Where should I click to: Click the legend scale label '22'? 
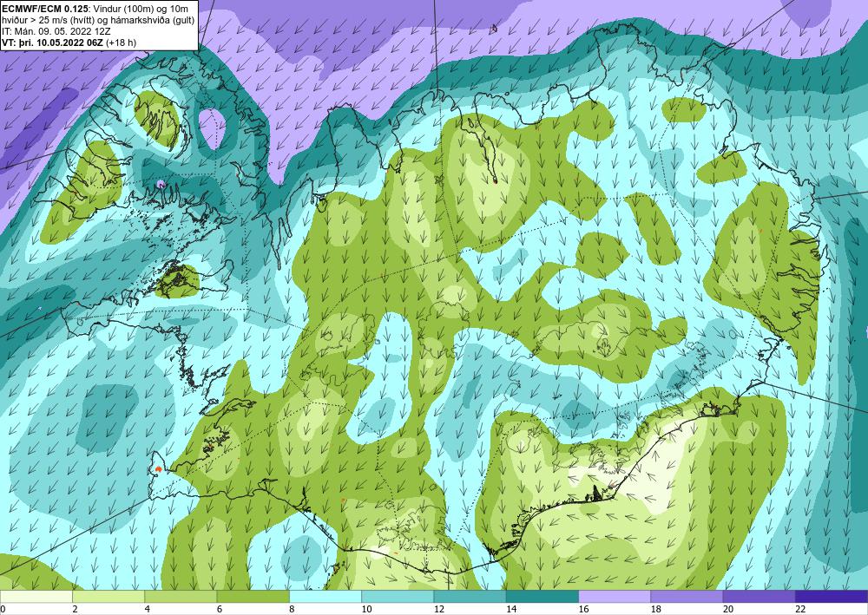[800, 609]
